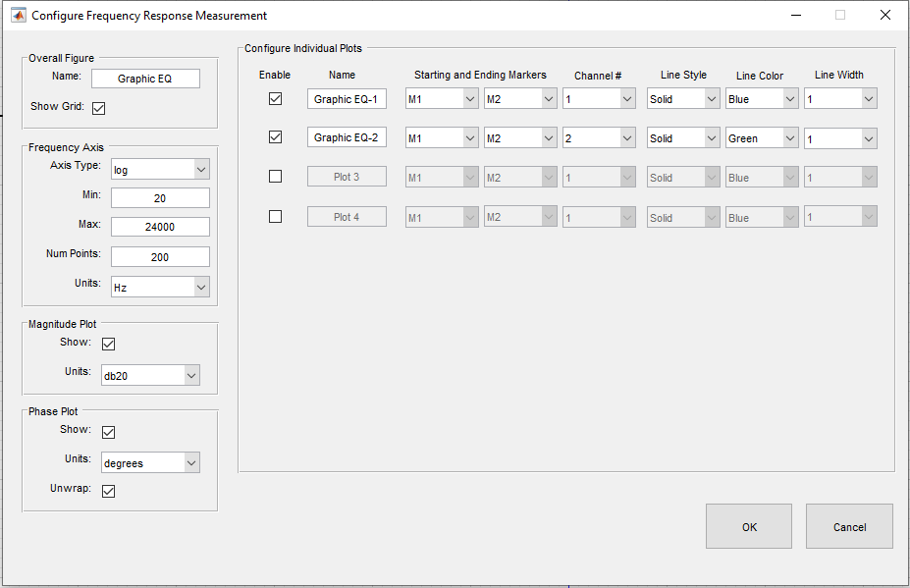This screenshot has height=588, width=910.
Task: Open the Phase Plot Units dropdown
Action: pyautogui.click(x=150, y=462)
